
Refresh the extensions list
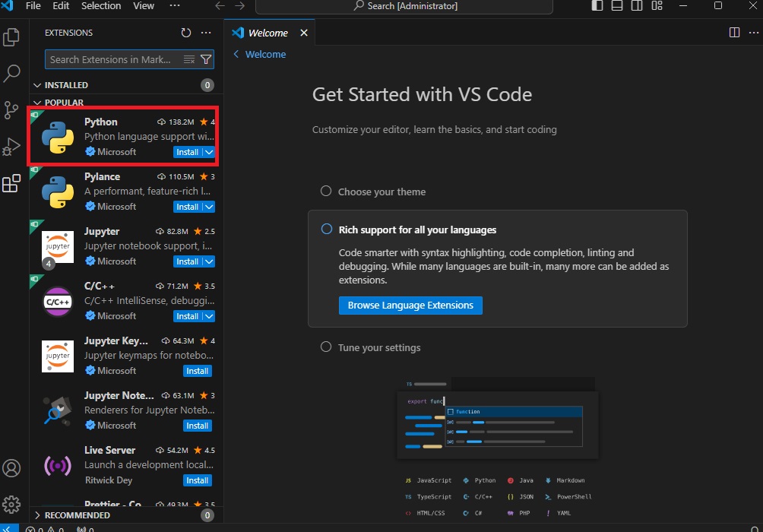tap(186, 33)
